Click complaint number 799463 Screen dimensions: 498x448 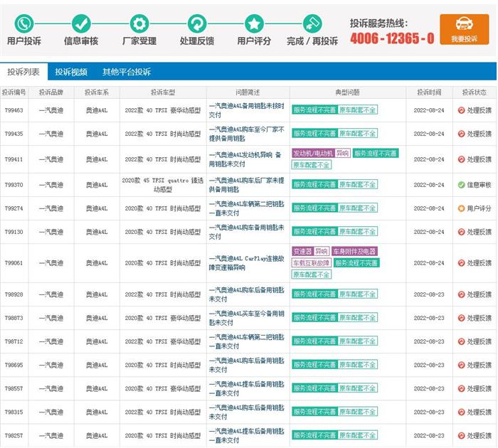pos(14,110)
